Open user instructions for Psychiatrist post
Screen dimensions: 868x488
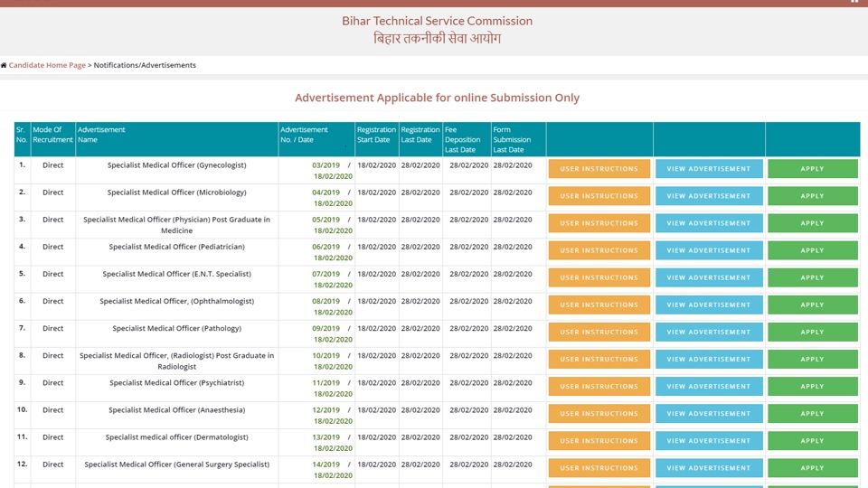599,386
